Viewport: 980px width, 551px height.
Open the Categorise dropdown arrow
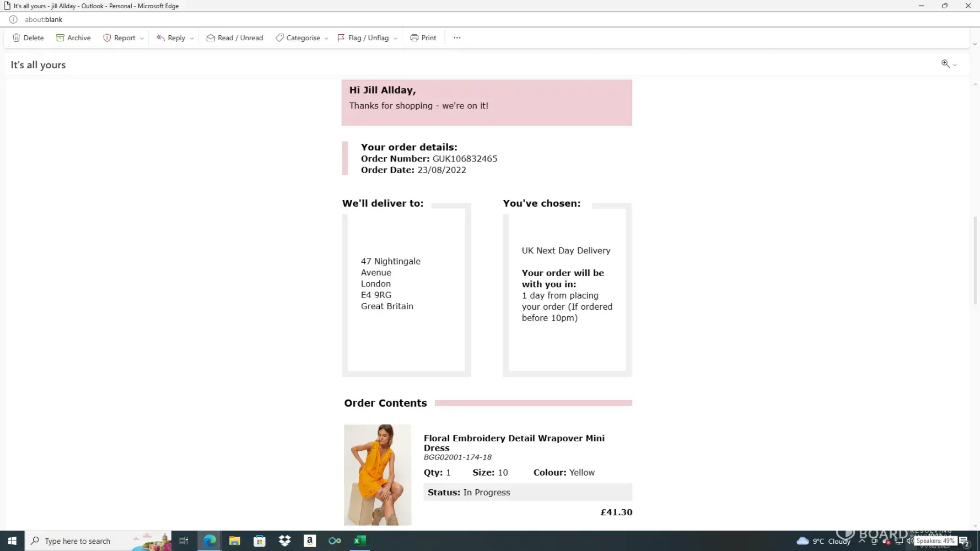326,39
